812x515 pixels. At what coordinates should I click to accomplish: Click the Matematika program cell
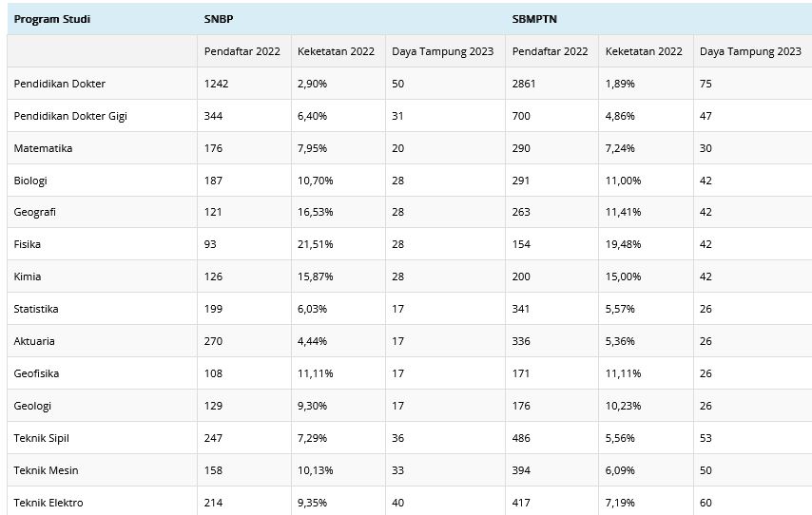click(102, 148)
